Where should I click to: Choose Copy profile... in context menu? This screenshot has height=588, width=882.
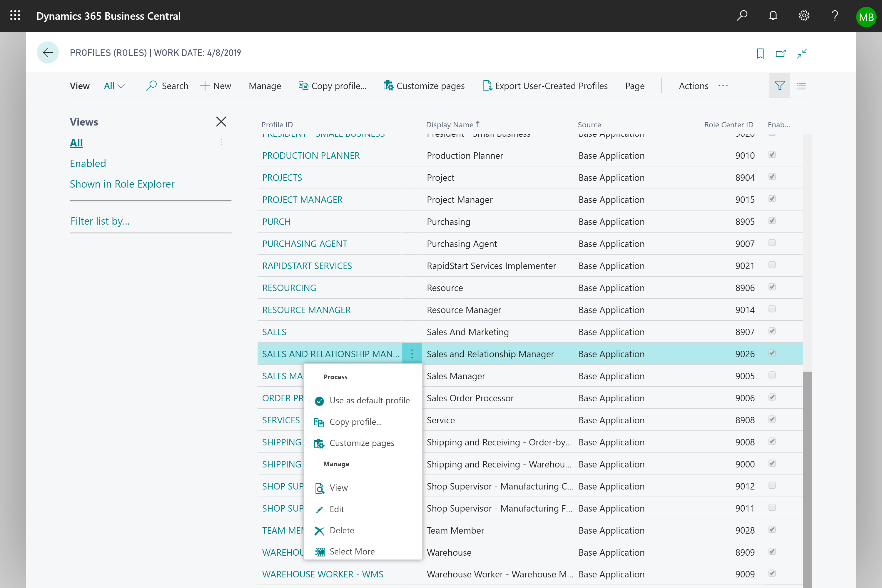[348, 422]
